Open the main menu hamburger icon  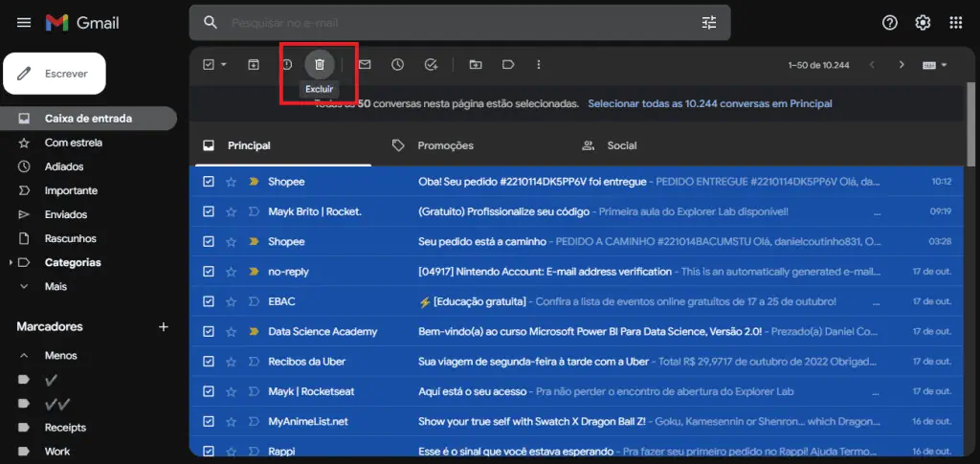click(24, 23)
